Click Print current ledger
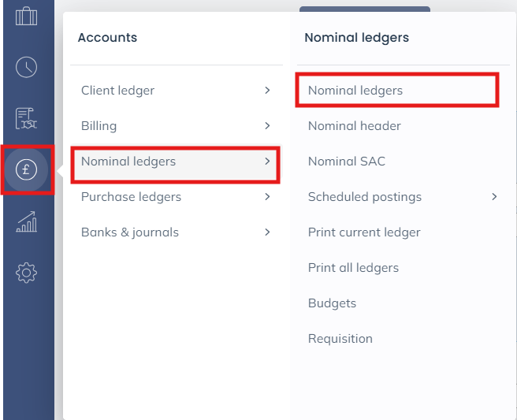 coord(364,232)
